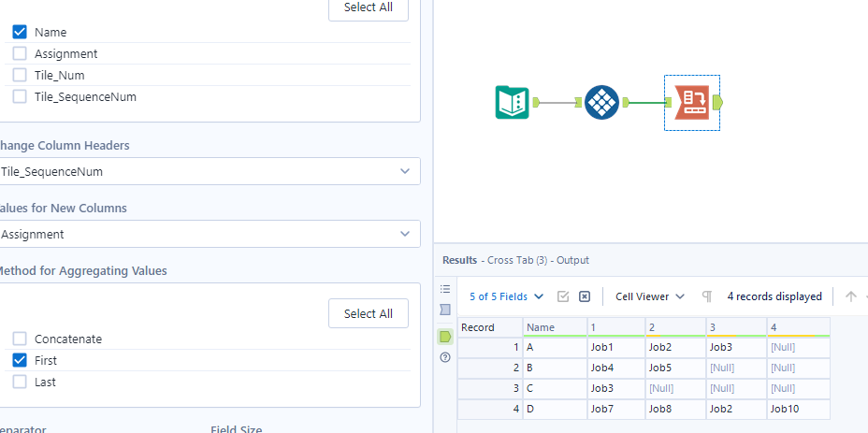Select the Tile tool node
The height and width of the screenshot is (433, 868).
point(601,102)
